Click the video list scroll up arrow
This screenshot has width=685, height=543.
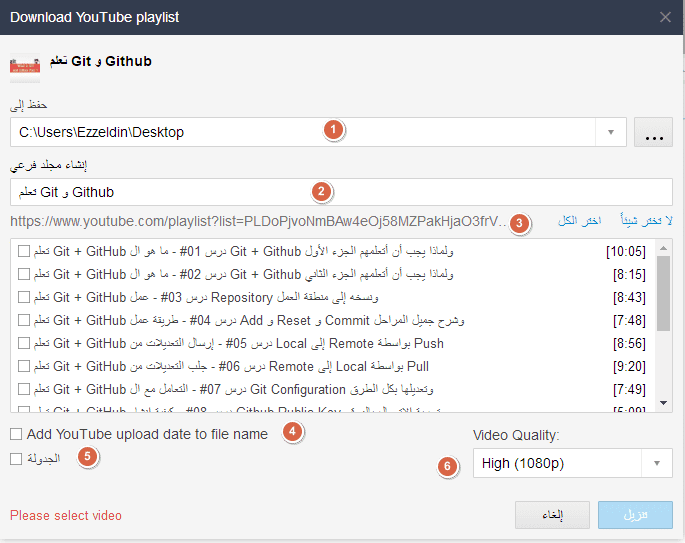tap(664, 248)
